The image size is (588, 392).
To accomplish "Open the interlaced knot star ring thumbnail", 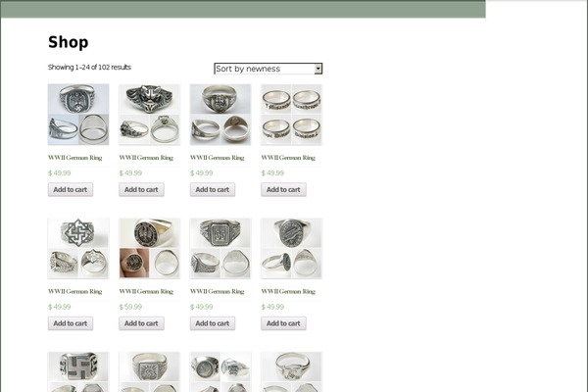I will click(x=78, y=248).
